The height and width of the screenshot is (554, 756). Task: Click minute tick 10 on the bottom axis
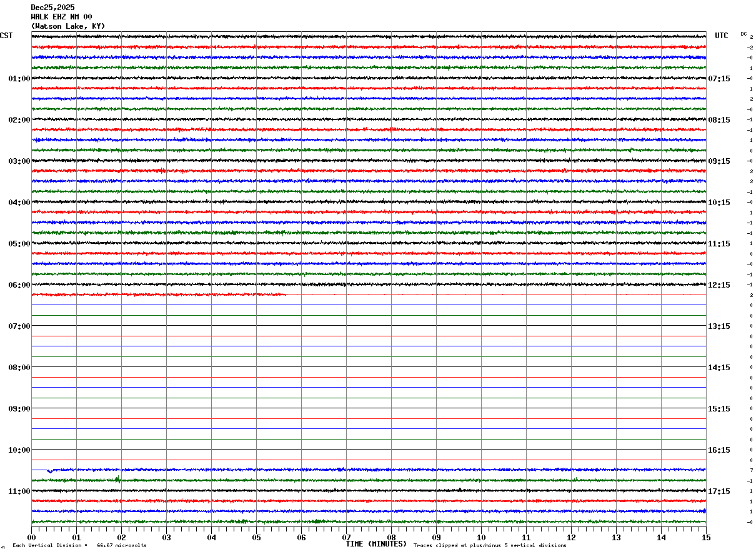pyautogui.click(x=481, y=538)
